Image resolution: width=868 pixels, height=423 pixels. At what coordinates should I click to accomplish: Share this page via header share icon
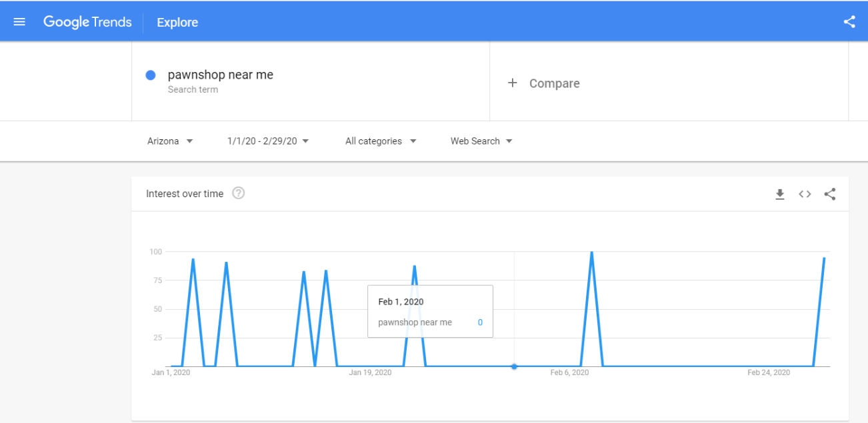pyautogui.click(x=849, y=22)
